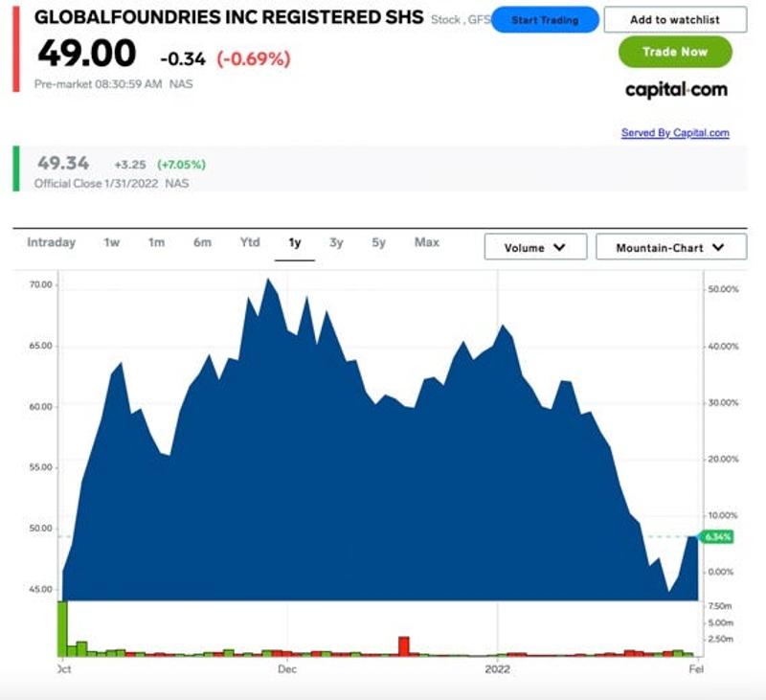Select the 3y time range
This screenshot has height=700, width=766.
point(336,243)
